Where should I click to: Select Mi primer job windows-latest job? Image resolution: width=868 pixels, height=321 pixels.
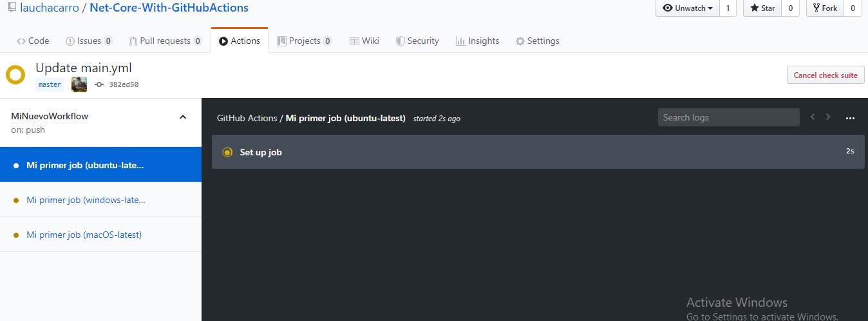[x=100, y=200]
